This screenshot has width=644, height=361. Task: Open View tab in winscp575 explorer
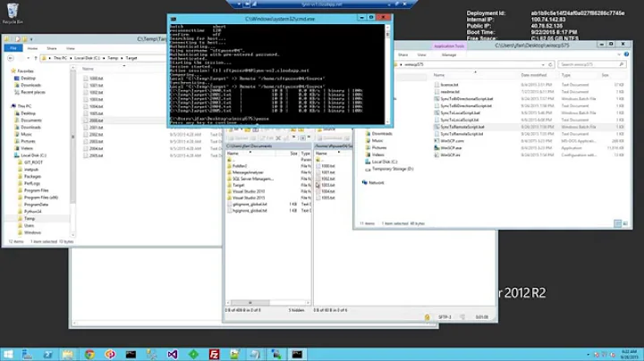(422, 55)
